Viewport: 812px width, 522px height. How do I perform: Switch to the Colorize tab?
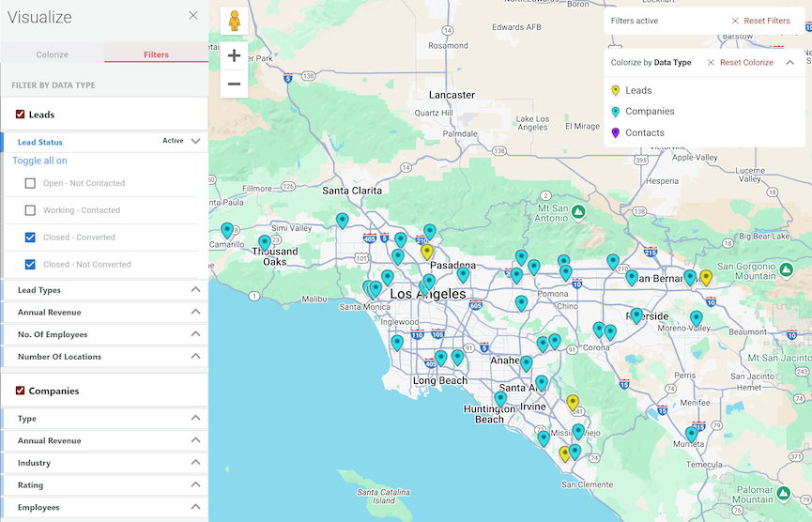point(53,54)
